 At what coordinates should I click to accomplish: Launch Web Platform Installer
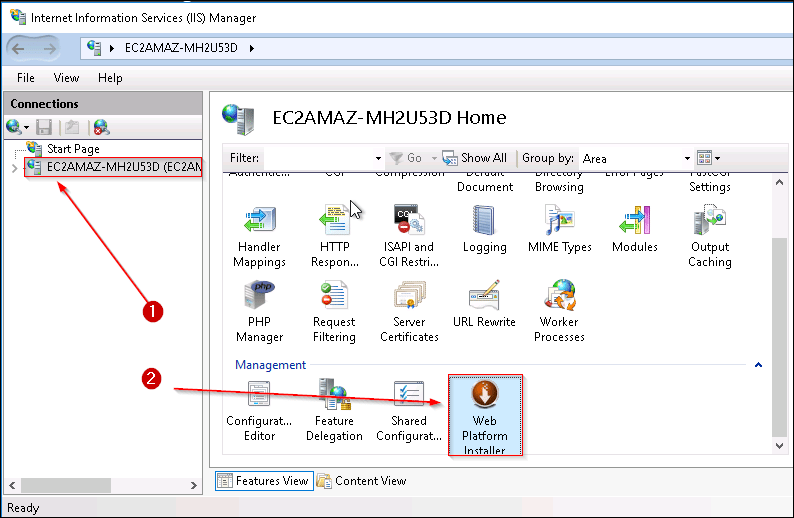click(x=485, y=415)
